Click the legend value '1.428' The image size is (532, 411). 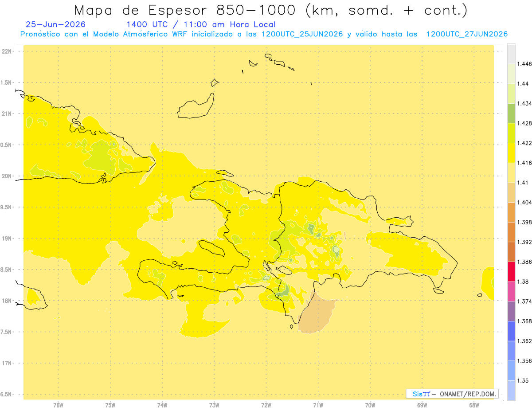pos(524,123)
